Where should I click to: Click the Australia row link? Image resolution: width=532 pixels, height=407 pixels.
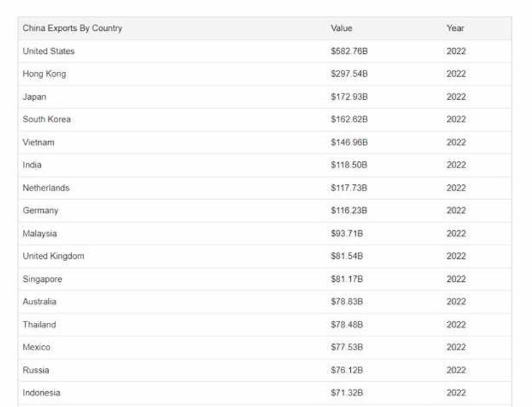click(x=40, y=302)
